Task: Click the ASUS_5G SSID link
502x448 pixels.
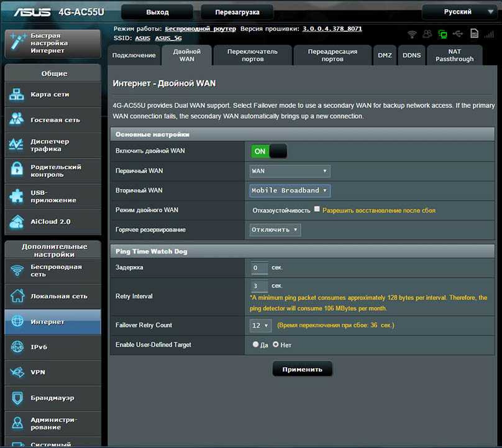Action: [168, 38]
